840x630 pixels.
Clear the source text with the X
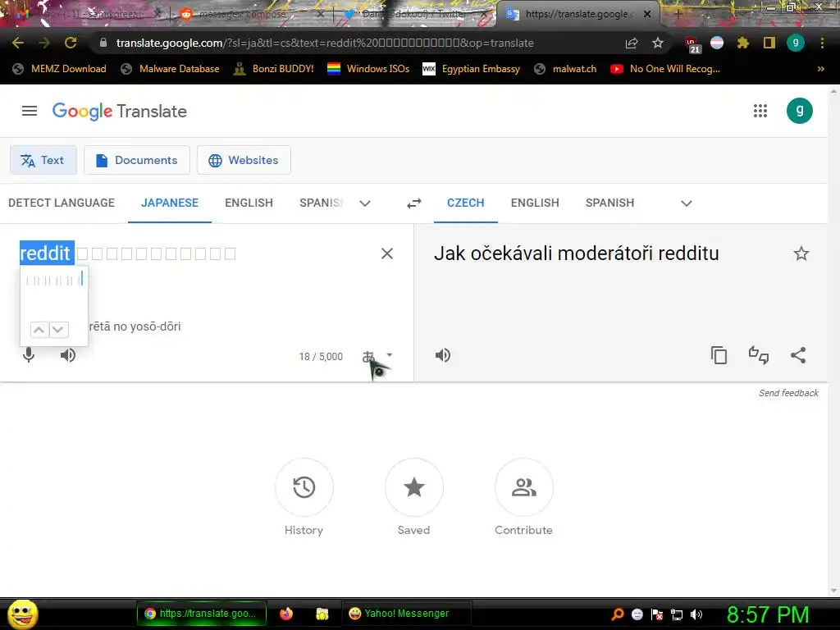[387, 253]
